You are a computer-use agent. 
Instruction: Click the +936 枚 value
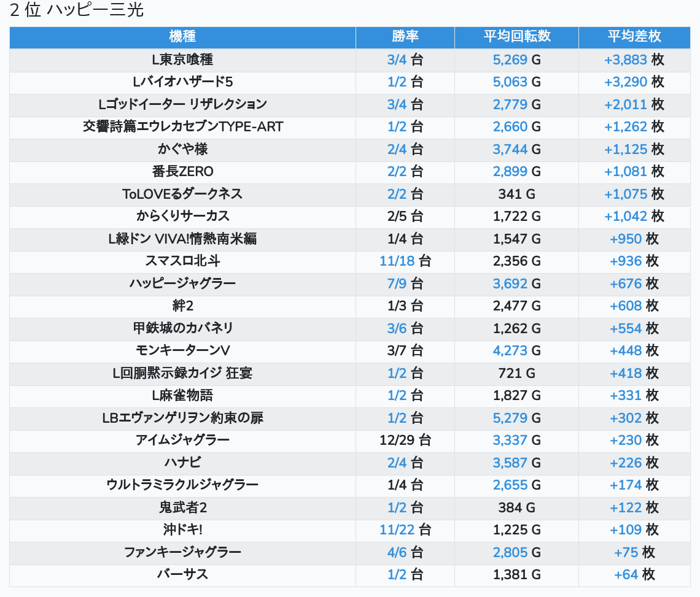[634, 261]
